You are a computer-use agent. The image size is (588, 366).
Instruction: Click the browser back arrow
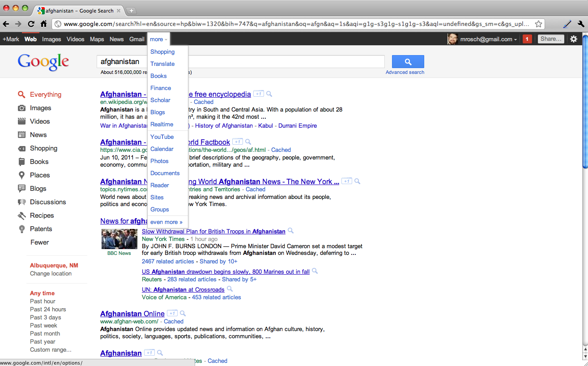coord(6,24)
